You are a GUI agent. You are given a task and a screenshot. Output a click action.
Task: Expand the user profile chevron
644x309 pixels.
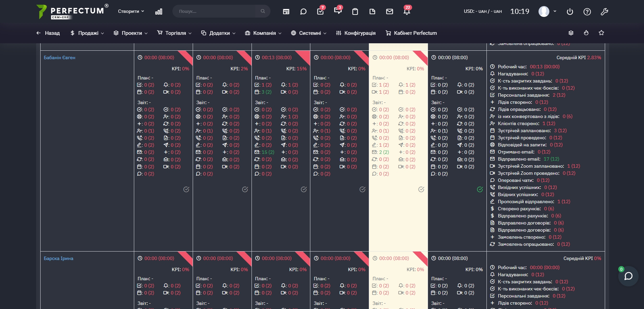pyautogui.click(x=555, y=11)
